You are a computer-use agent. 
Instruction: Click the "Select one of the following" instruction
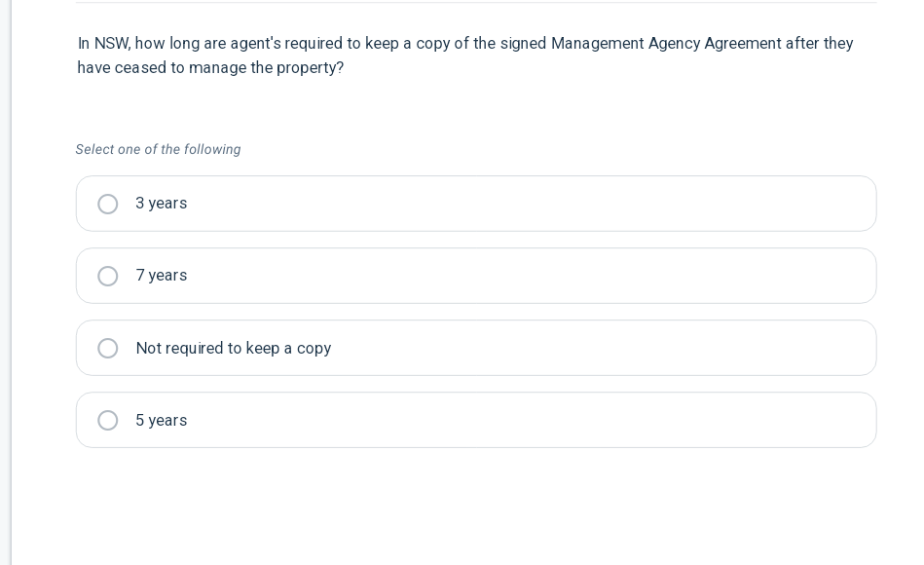pyautogui.click(x=159, y=149)
